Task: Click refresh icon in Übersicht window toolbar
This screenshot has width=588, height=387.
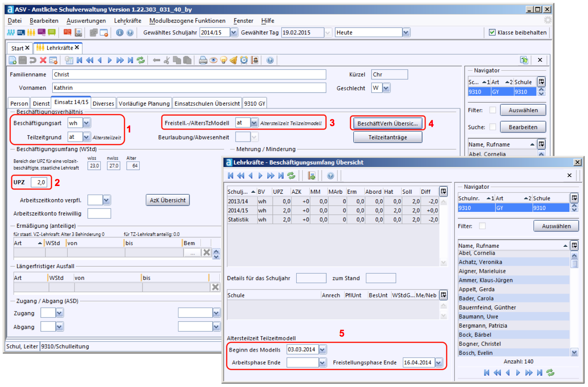Action: tap(291, 176)
